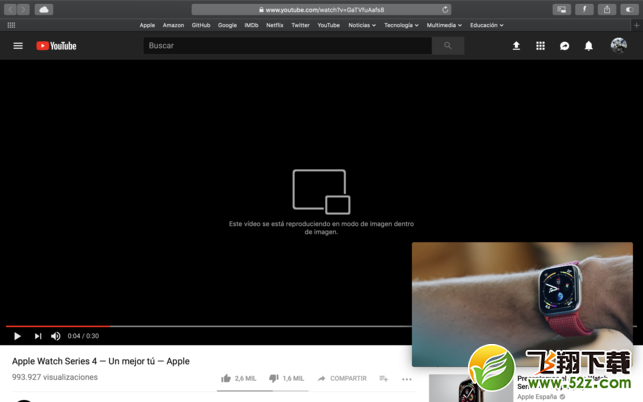
Task: Click the '0:04 / 0:30' time display
Action: pyautogui.click(x=83, y=336)
